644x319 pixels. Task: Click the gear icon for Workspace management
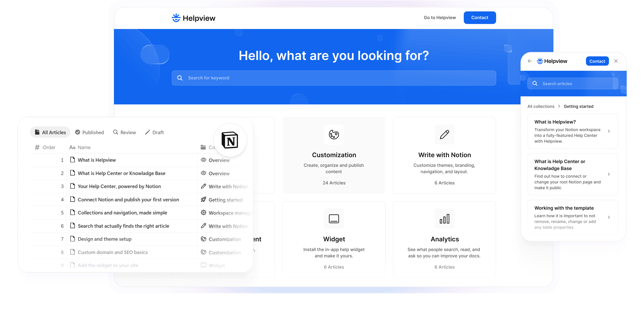203,213
